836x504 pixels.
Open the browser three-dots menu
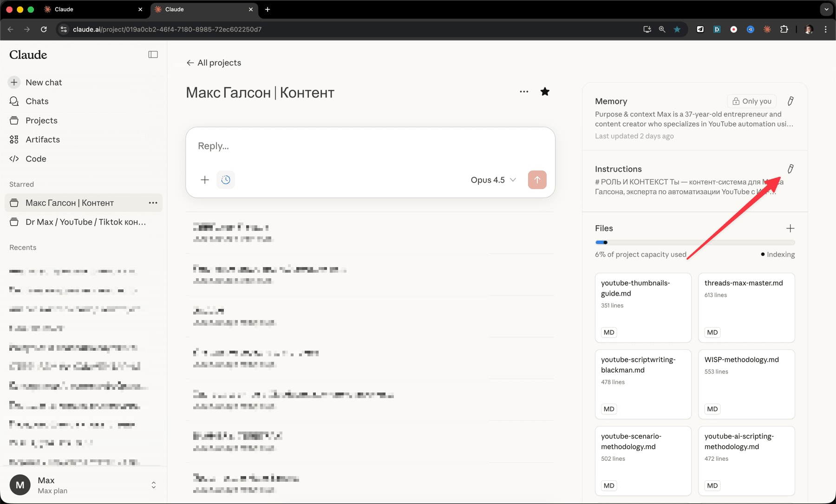825,29
